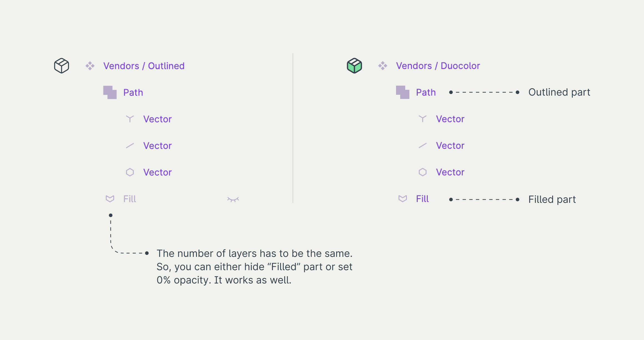Click the Fill layer icon under Duocolor
Image resolution: width=644 pixels, height=340 pixels.
(x=402, y=199)
